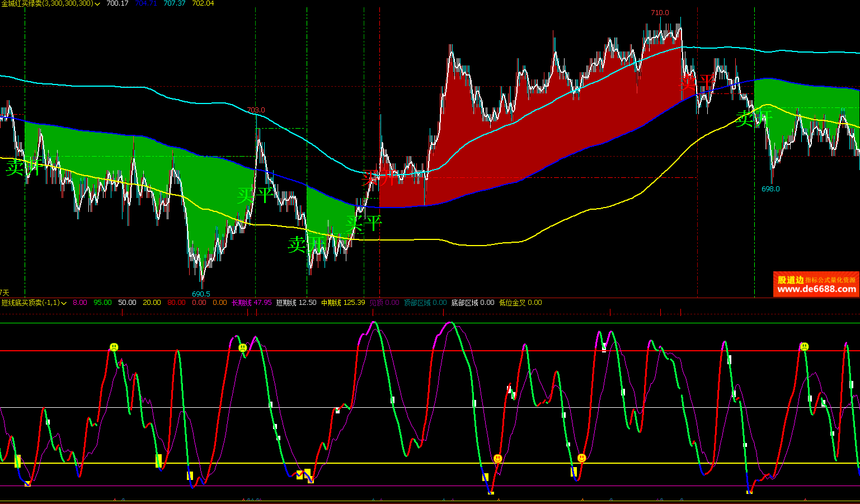Open the 短线底买顶卖 indicator dropdown arrow

[64, 303]
